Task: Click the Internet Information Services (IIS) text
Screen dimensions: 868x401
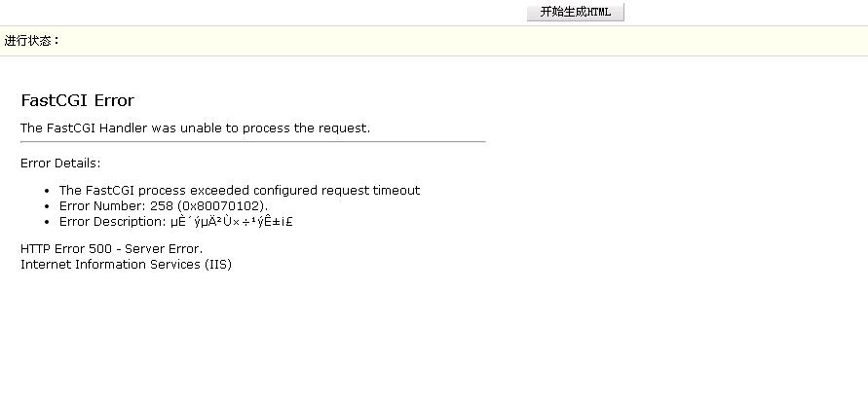Action: (127, 265)
